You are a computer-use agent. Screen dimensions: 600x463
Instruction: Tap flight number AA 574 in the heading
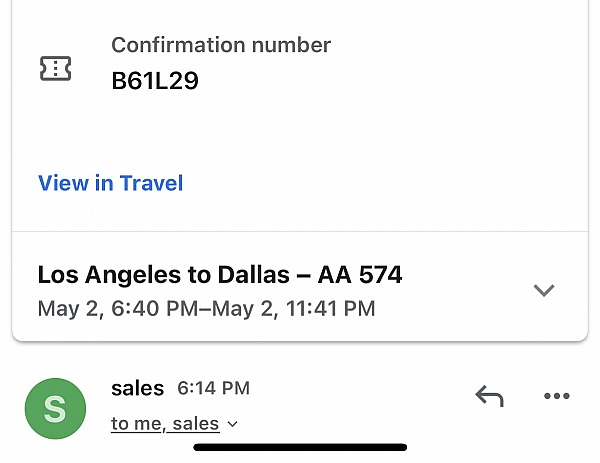coord(360,275)
